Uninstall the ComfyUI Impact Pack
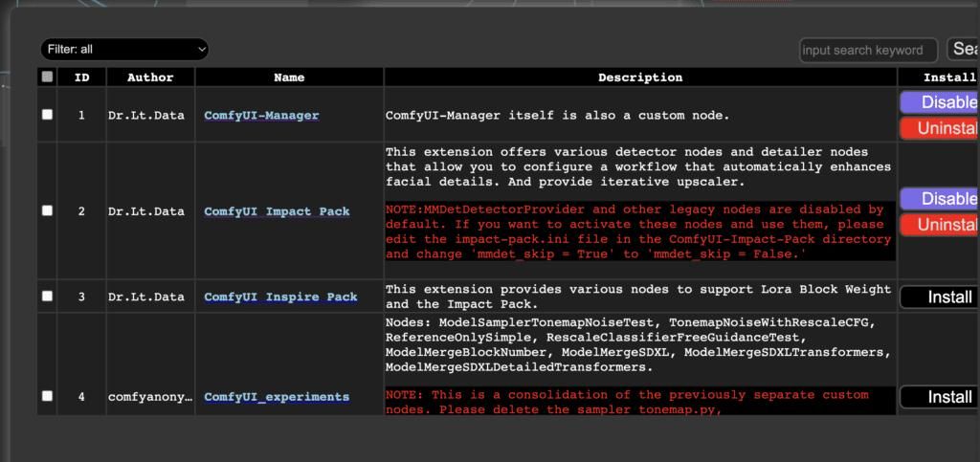980x462 pixels. click(940, 225)
